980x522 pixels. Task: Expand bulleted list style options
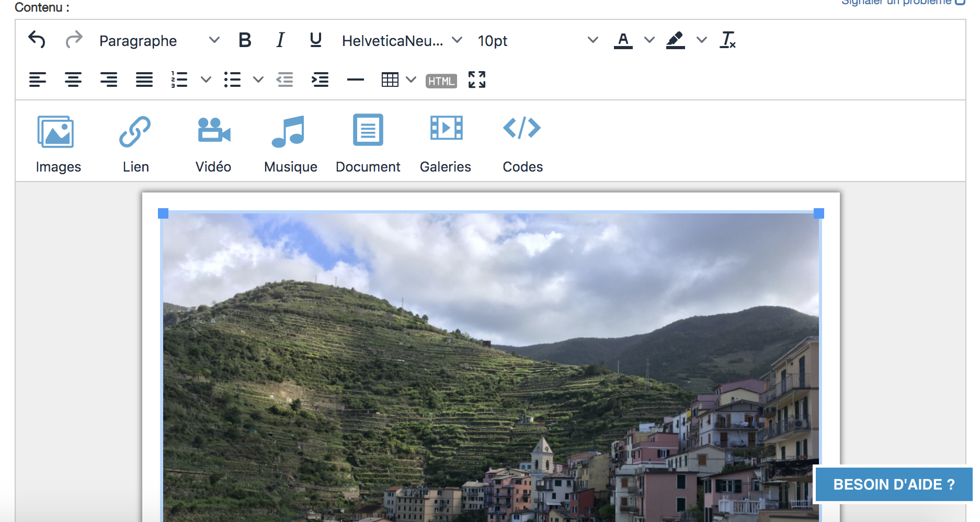[258, 80]
